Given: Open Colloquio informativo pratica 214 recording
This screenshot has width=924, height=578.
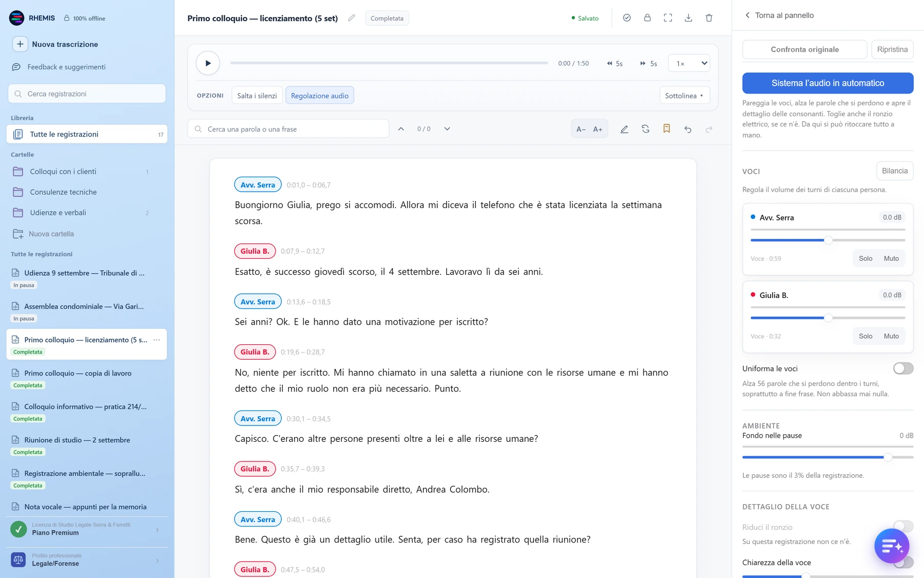Looking at the screenshot, I should (86, 412).
